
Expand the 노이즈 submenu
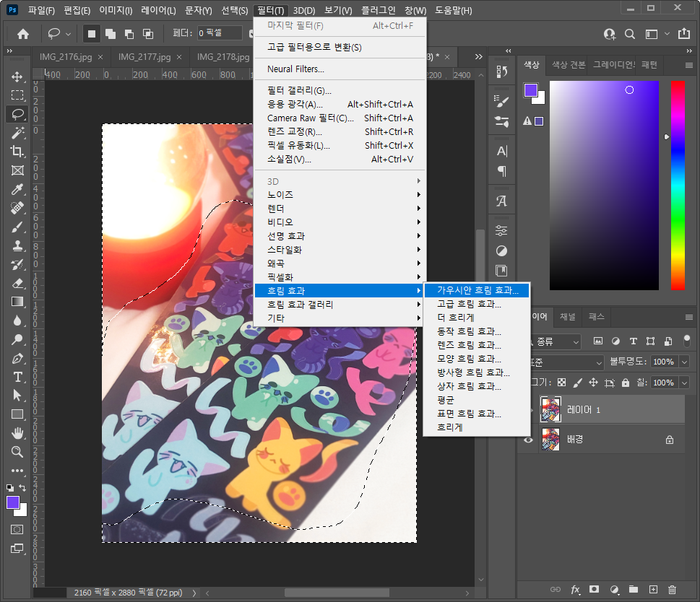(x=340, y=195)
